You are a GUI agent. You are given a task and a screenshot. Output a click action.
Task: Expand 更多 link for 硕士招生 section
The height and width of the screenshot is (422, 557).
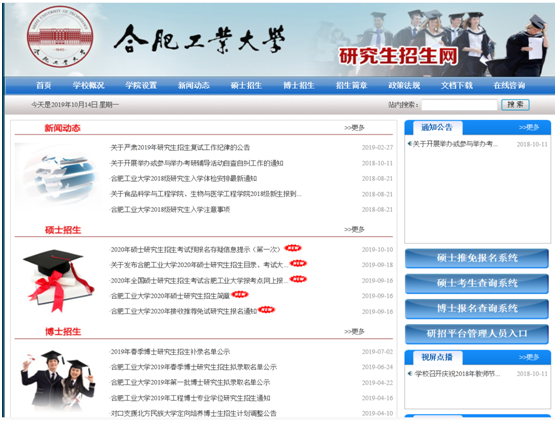point(354,229)
